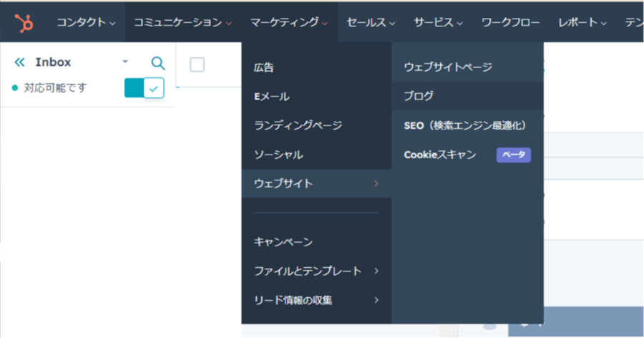This screenshot has height=358, width=644.
Task: Open the セールス navigation menu
Action: click(371, 23)
